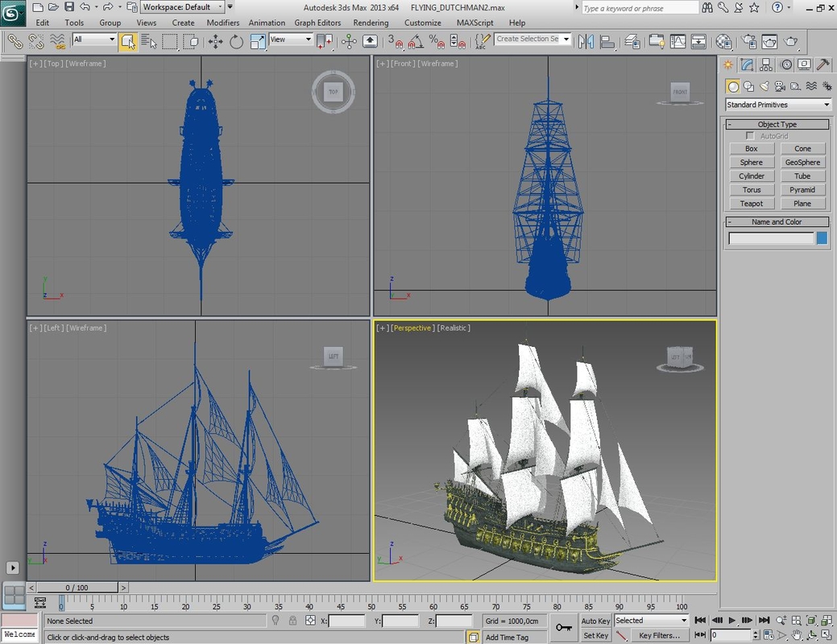
Task: Open the Select by Name dialog
Action: point(149,41)
